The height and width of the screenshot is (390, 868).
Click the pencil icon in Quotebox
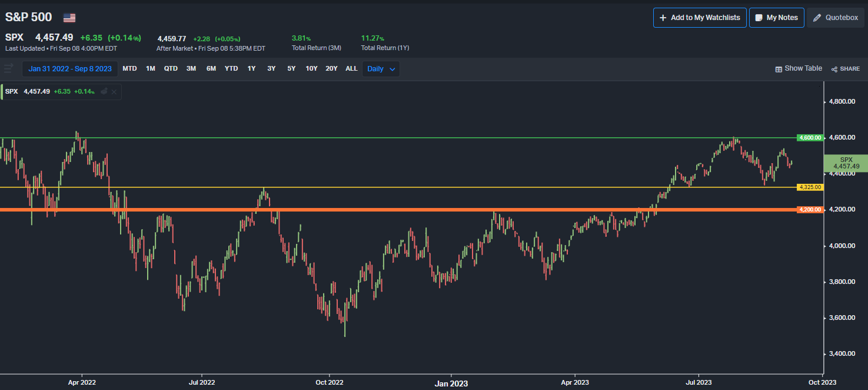coord(817,18)
